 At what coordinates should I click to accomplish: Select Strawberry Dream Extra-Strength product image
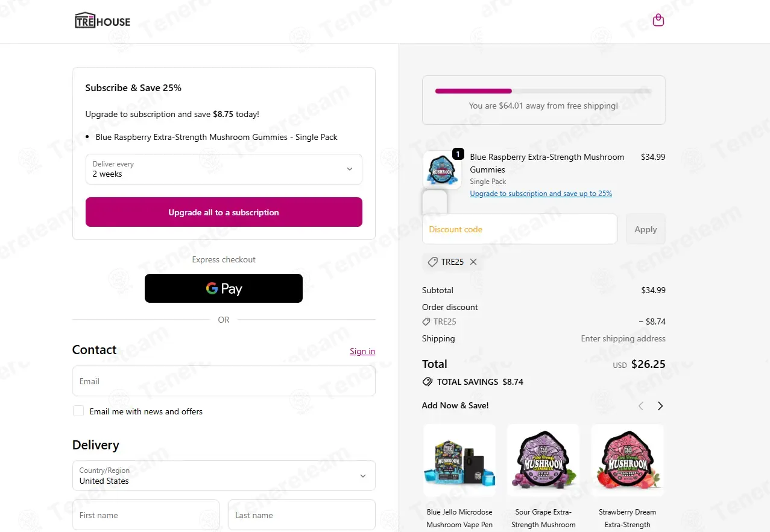[628, 460]
